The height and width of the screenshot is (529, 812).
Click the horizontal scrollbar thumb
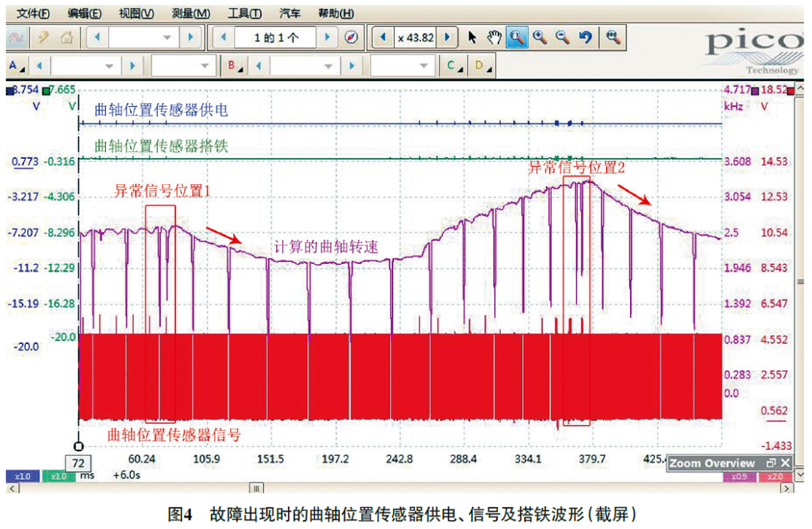(256, 488)
